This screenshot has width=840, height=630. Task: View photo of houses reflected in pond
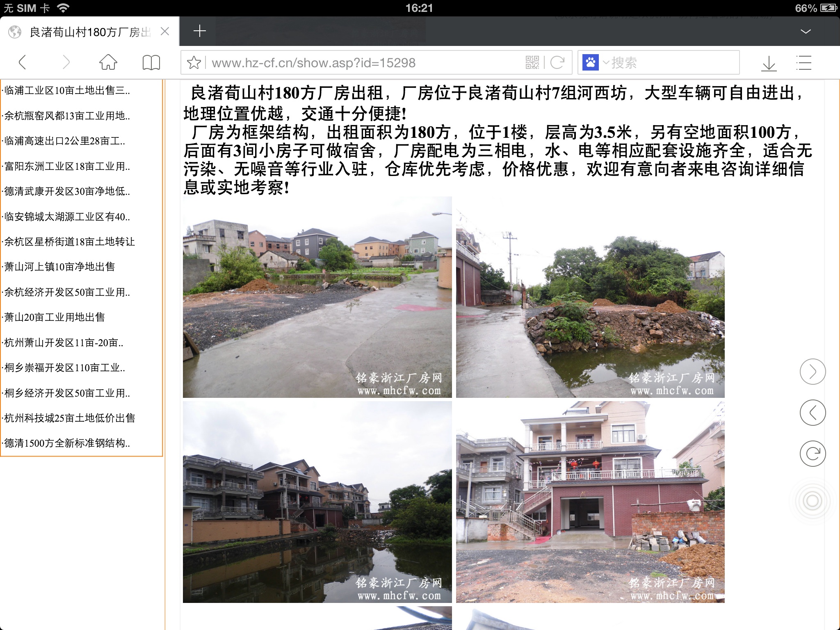tap(317, 502)
